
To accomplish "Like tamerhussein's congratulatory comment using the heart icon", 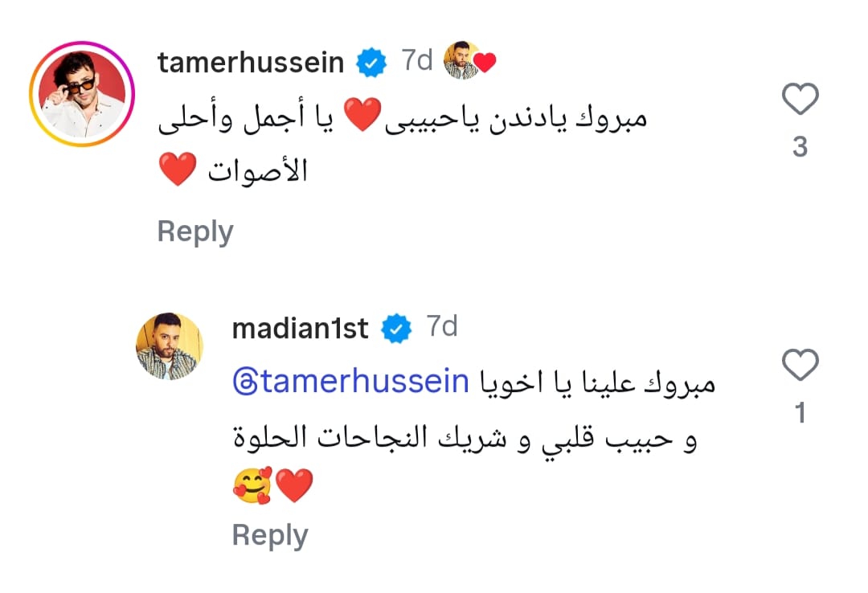I will tap(800, 99).
